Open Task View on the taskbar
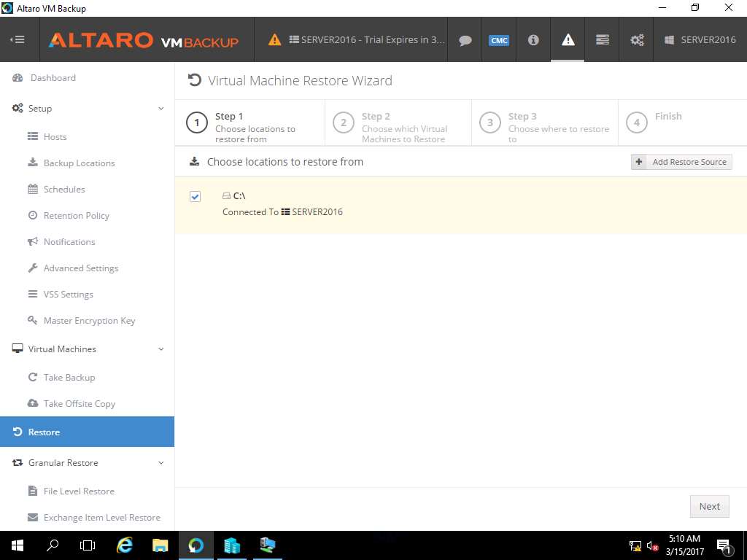 (88, 545)
